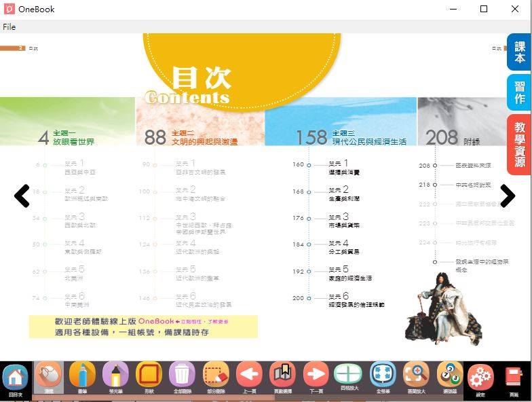Flip to next page using large right chevron
The image size is (532, 402).
click(x=508, y=196)
